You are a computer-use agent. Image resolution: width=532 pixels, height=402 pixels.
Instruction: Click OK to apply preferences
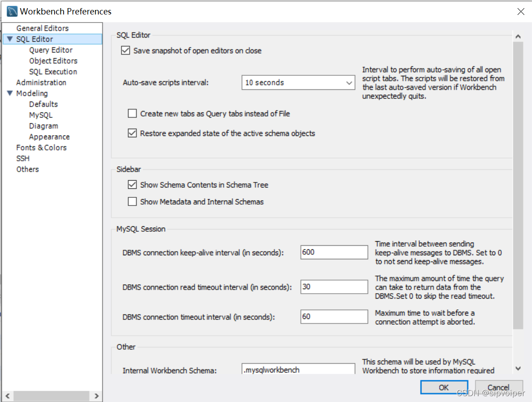point(444,388)
